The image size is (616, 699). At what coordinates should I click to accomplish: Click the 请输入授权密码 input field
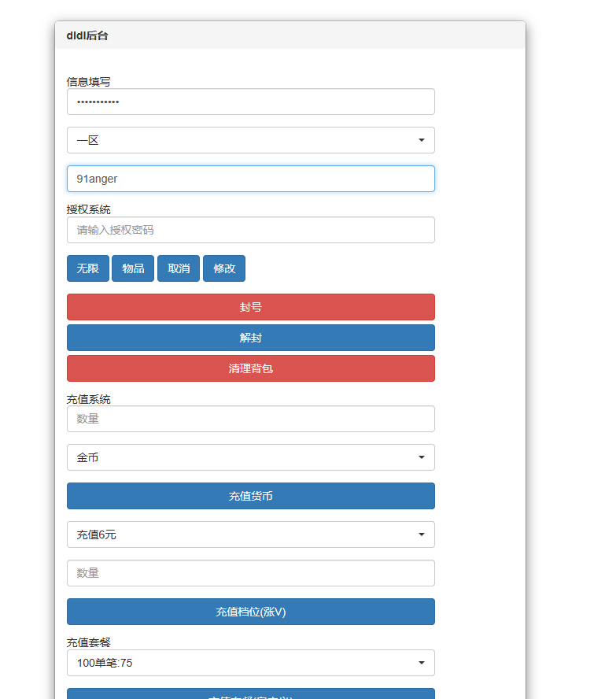coord(250,230)
